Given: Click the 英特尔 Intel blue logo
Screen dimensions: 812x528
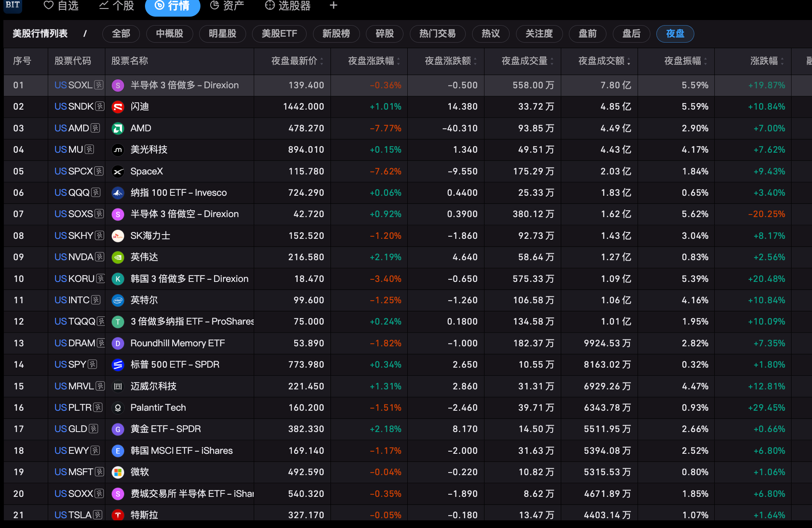Looking at the screenshot, I should [118, 300].
